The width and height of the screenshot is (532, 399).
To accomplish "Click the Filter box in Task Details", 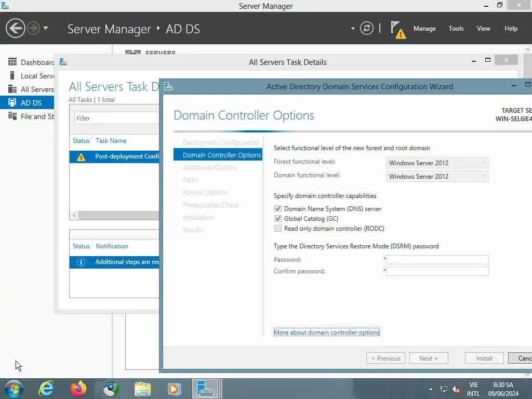I will click(x=116, y=118).
